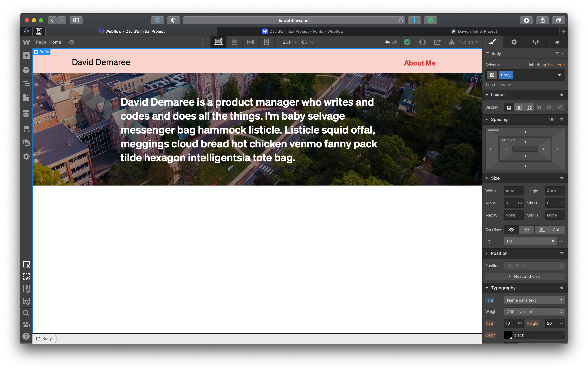This screenshot has width=588, height=370.
Task: Open the black text color swatch
Action: point(508,335)
